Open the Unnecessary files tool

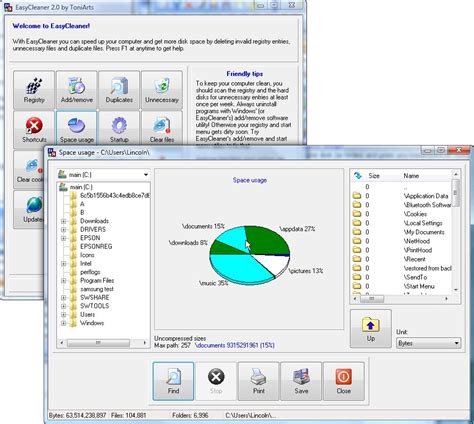(162, 90)
